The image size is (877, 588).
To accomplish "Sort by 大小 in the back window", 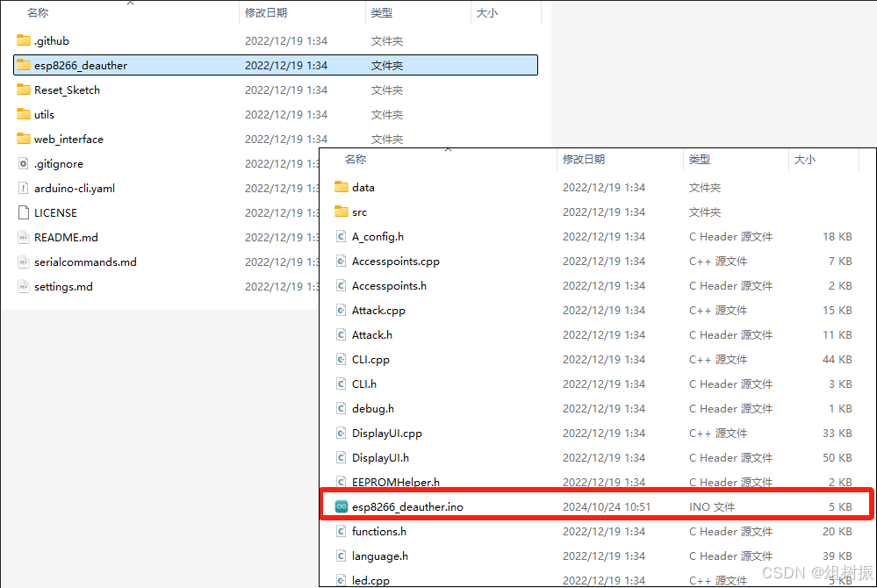I will (486, 13).
